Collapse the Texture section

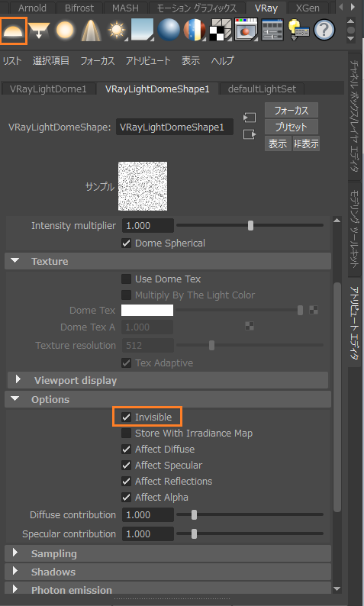(x=15, y=261)
